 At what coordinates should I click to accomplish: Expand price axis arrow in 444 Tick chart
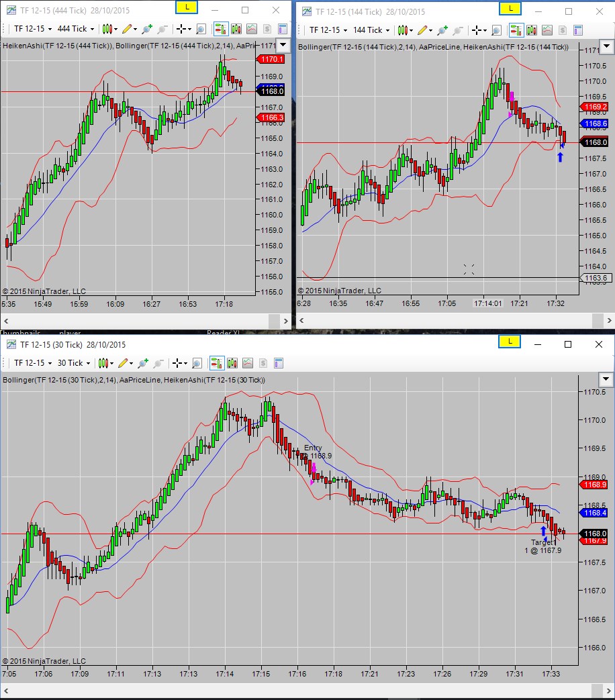(283, 45)
